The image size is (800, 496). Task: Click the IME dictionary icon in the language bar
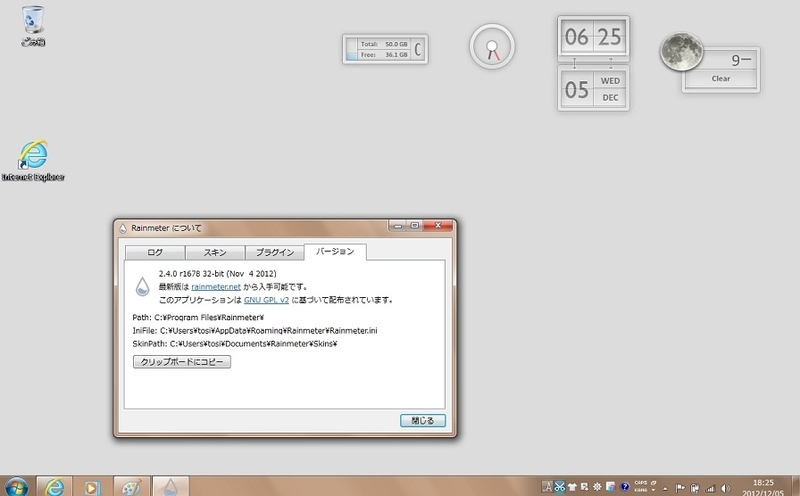point(611,487)
